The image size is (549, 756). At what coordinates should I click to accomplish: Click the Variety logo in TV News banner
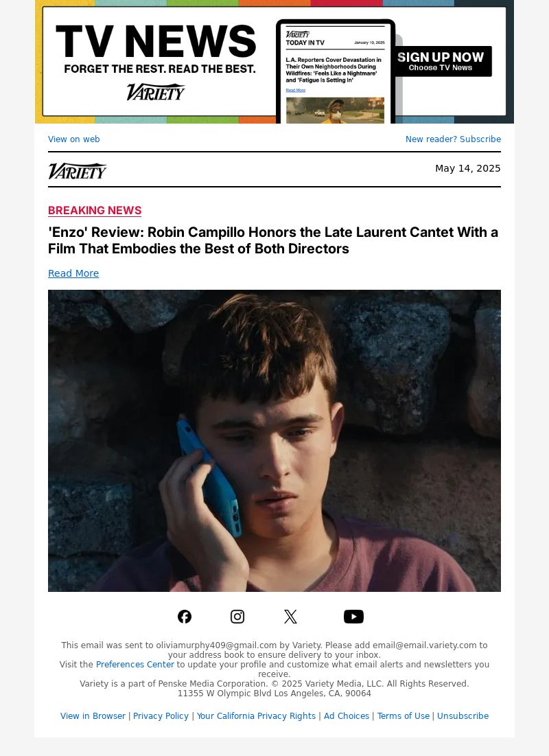coord(156,91)
